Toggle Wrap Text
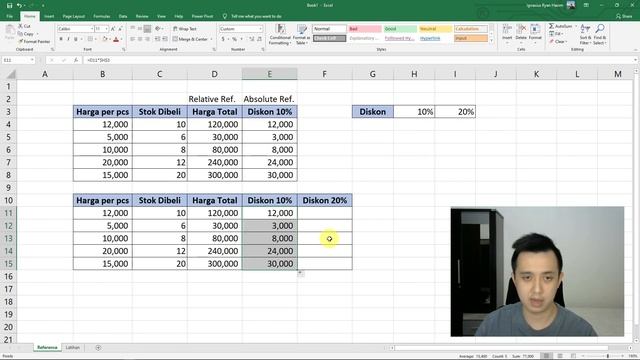Screen dimensions: 640x360 [x=184, y=29]
